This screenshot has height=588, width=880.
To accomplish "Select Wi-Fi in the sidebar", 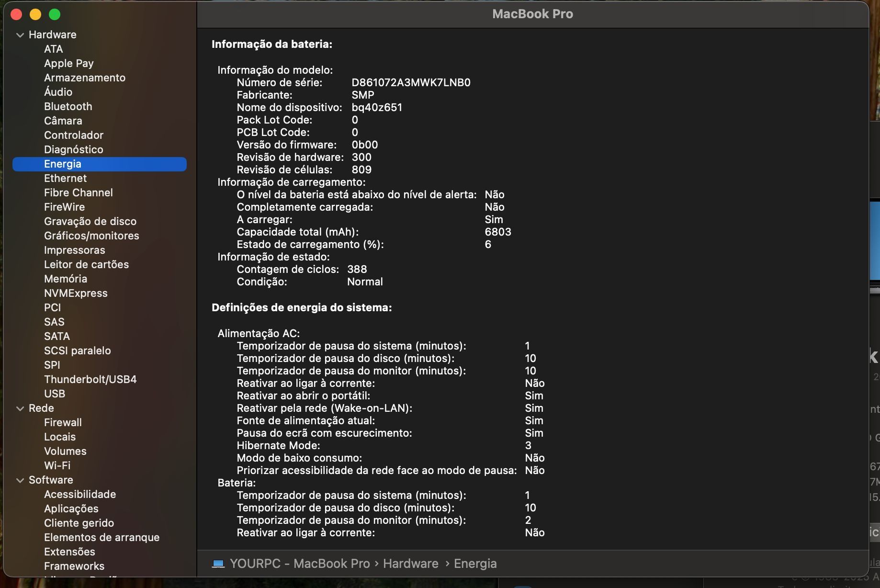I will tap(57, 465).
